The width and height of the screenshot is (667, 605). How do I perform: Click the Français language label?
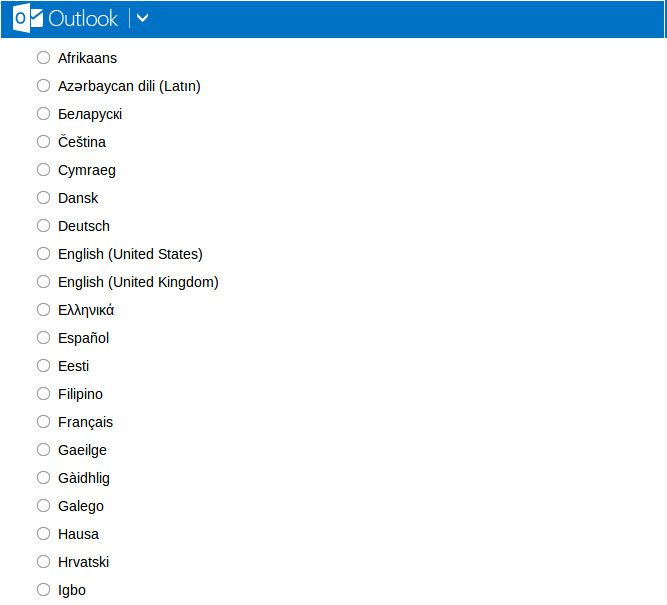pyautogui.click(x=86, y=422)
